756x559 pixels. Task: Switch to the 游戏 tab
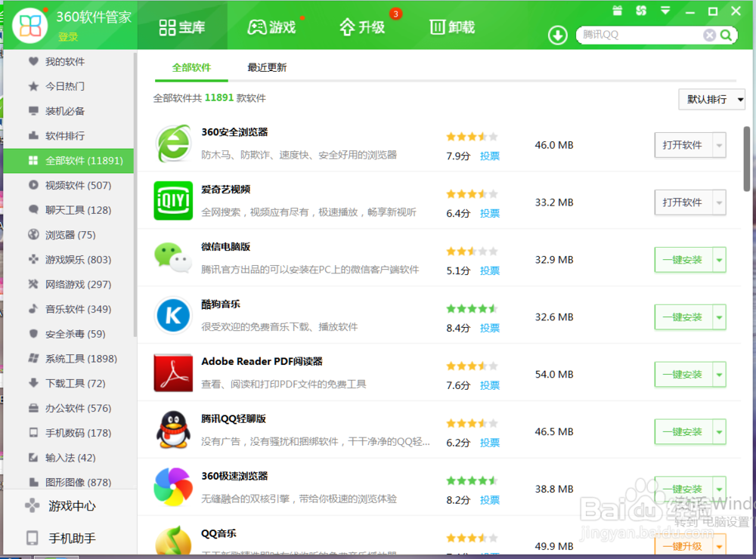[272, 27]
